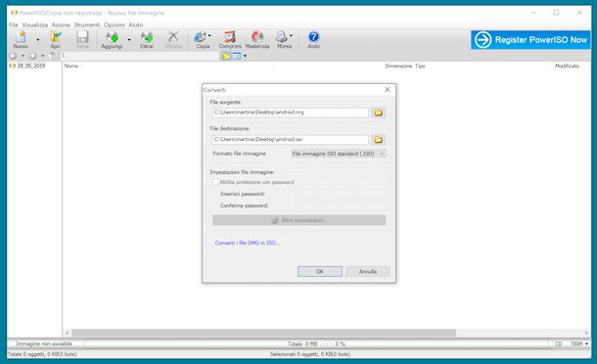Click the horizontal scrollbar thumb

263,333
